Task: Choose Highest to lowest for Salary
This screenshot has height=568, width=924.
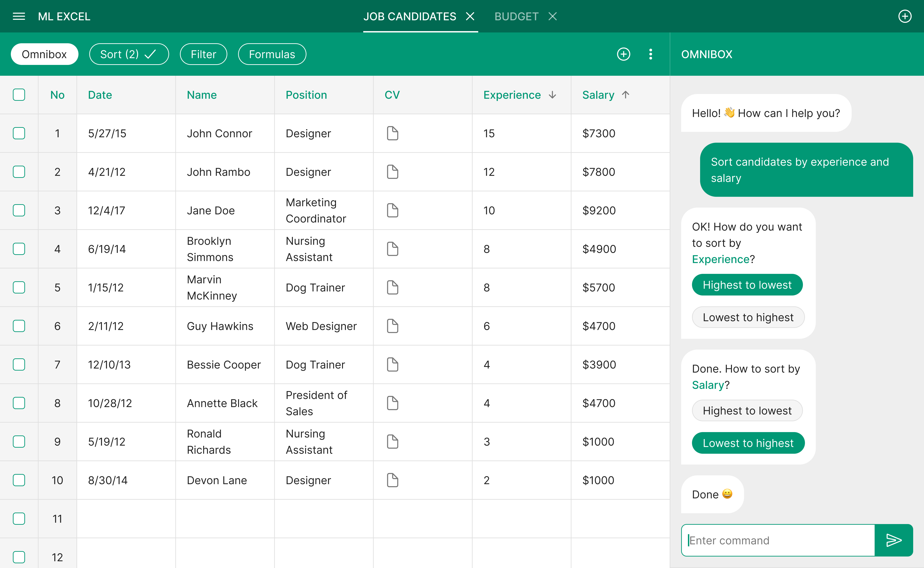Action: point(747,411)
